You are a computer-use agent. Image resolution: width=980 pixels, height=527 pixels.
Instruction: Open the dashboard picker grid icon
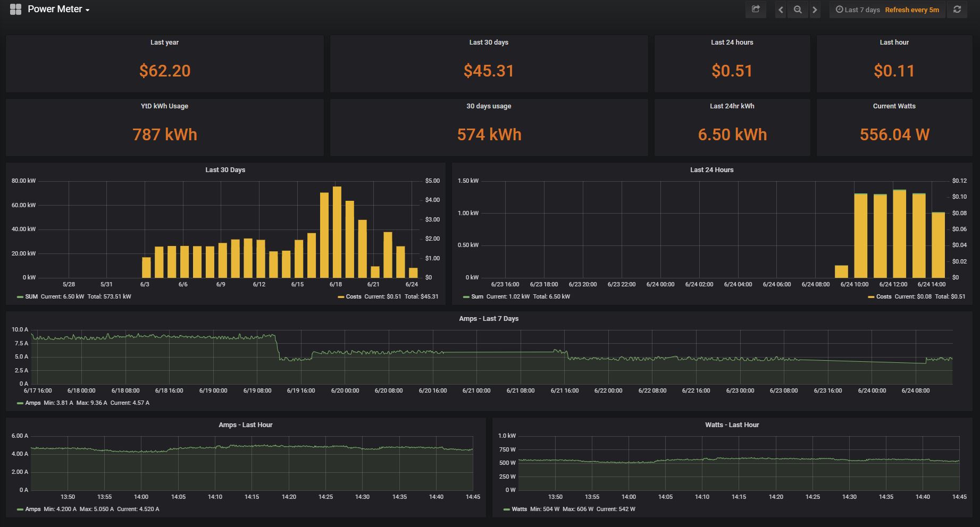pos(15,9)
